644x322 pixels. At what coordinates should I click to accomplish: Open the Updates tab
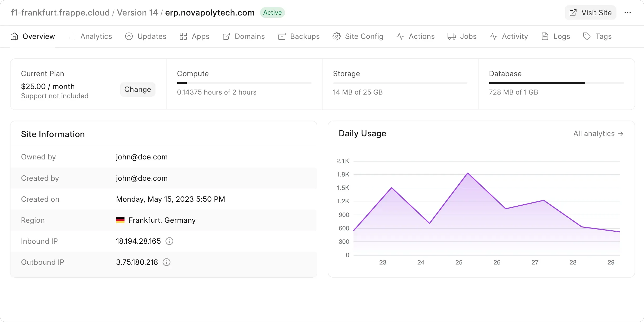(152, 36)
